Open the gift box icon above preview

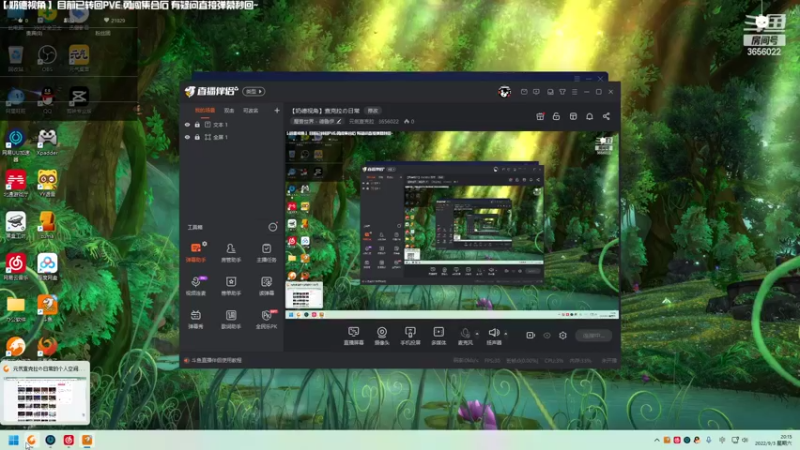click(x=540, y=116)
